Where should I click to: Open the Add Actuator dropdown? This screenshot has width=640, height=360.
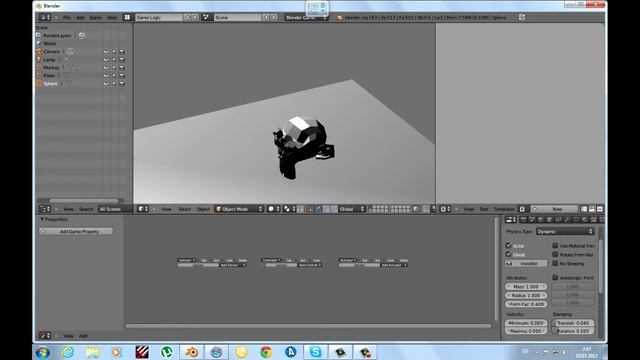pyautogui.click(x=393, y=265)
